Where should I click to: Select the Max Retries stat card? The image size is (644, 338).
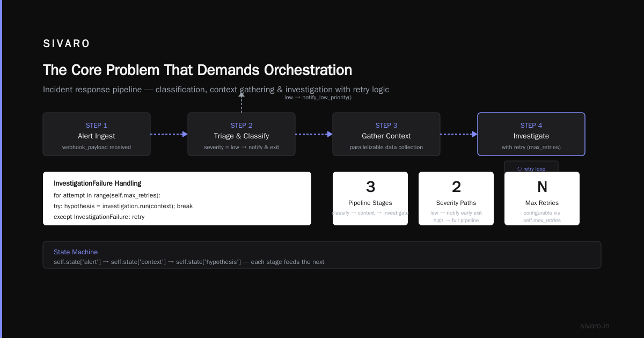point(542,199)
